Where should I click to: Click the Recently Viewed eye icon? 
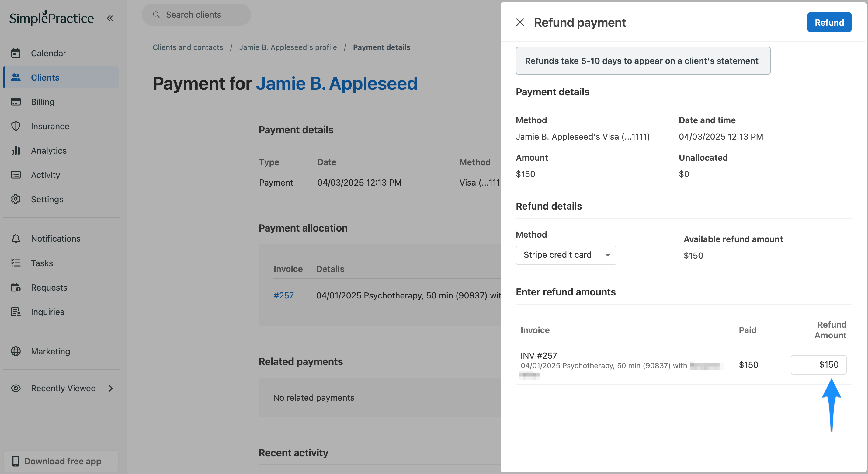[16, 388]
